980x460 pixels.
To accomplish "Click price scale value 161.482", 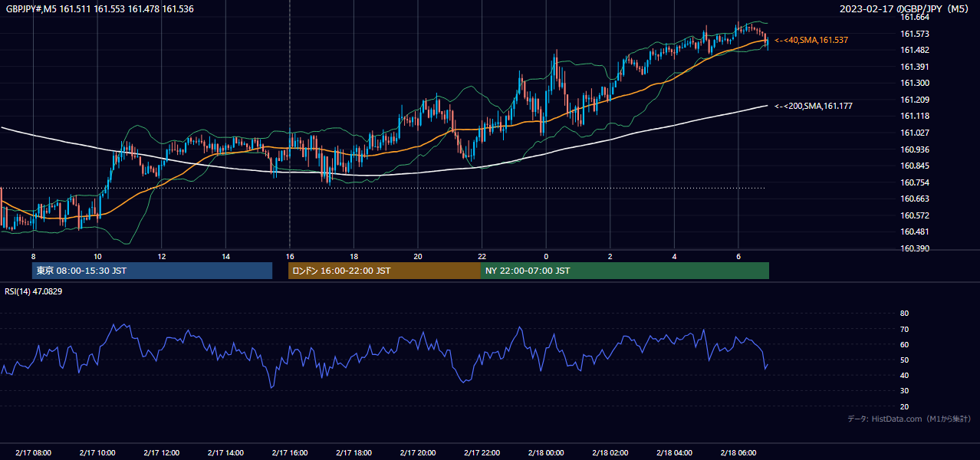I will coord(915,50).
